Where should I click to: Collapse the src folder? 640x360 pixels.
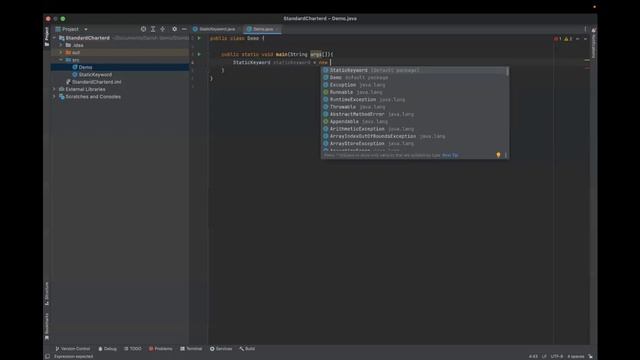pos(61,60)
